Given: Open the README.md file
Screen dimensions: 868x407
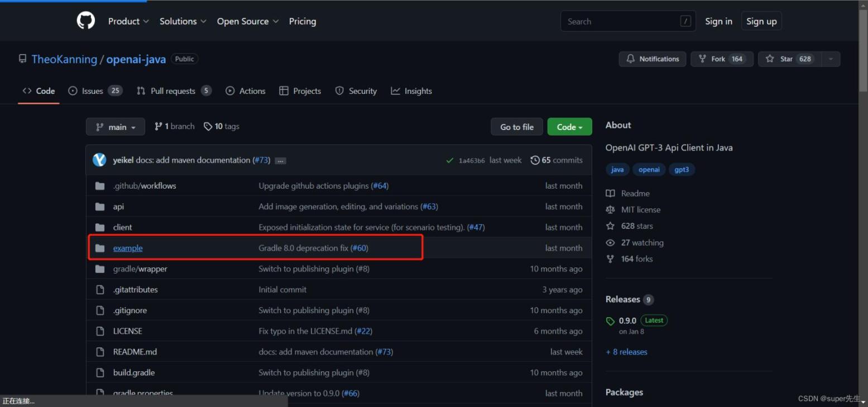Looking at the screenshot, I should coord(135,352).
